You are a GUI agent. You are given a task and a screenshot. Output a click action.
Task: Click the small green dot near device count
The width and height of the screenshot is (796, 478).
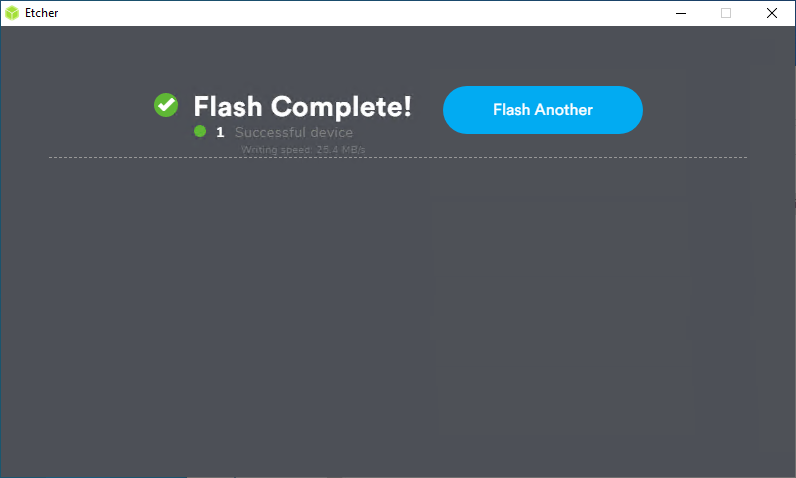tap(200, 131)
